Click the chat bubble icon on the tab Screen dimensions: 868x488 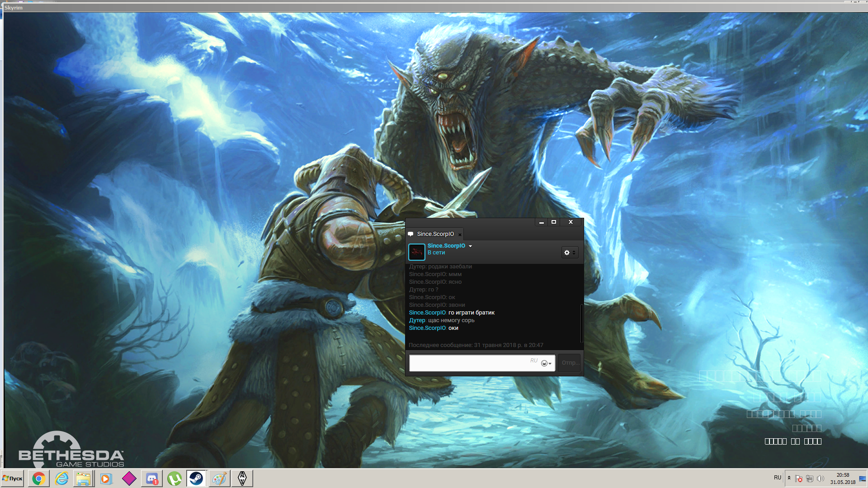[410, 234]
